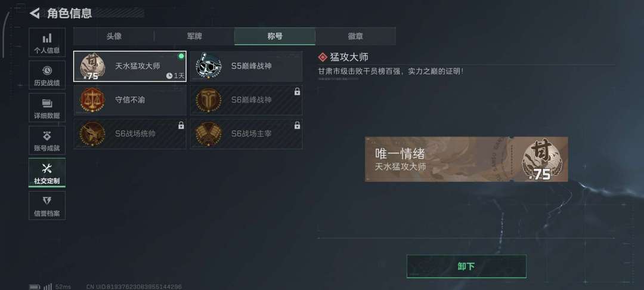Image resolution: width=644 pixels, height=290 pixels.
Task: Select the 称号 tab
Action: point(275,36)
